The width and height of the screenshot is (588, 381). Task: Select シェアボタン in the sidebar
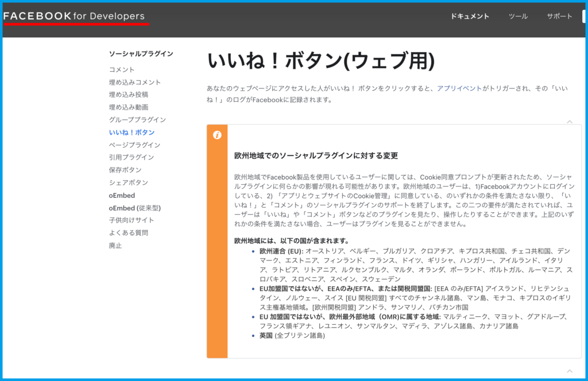[x=129, y=182]
